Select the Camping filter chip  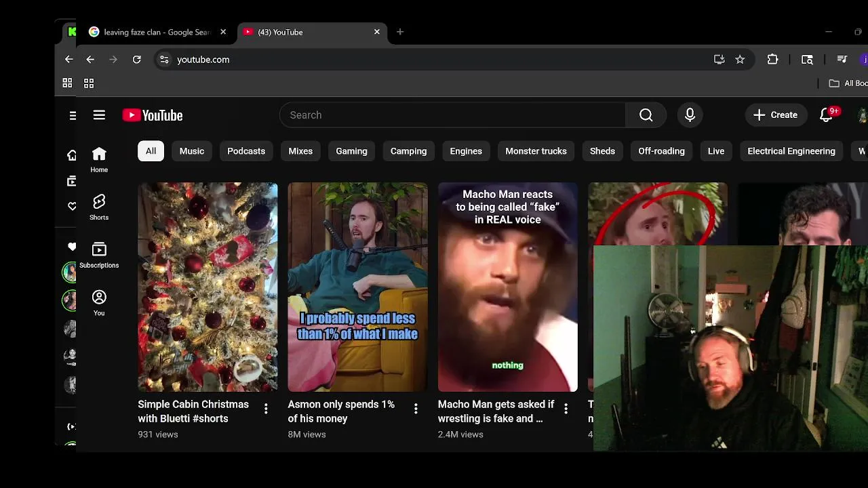point(408,151)
